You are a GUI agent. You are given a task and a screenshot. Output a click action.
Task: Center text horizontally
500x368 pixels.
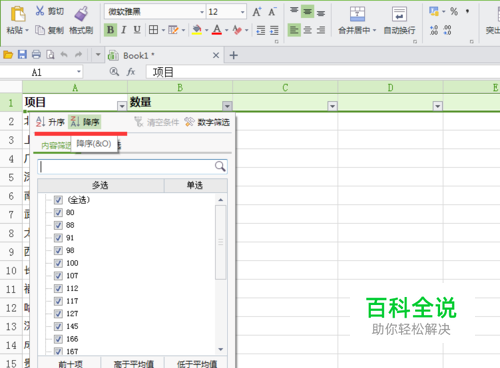pos(307,30)
